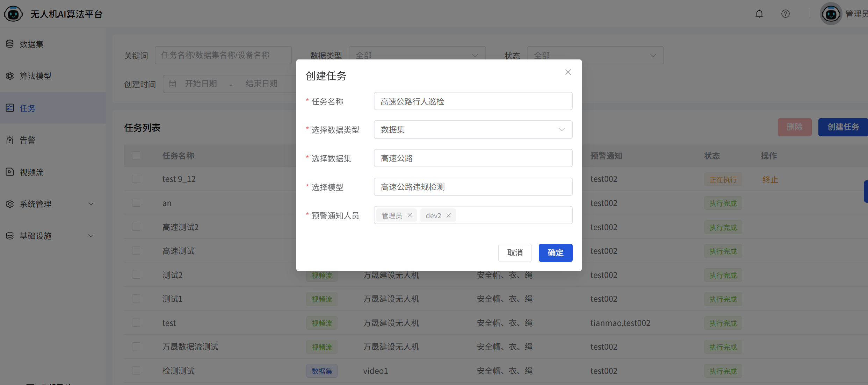
Task: Click the 任务名称 input field in dialog
Action: click(473, 101)
